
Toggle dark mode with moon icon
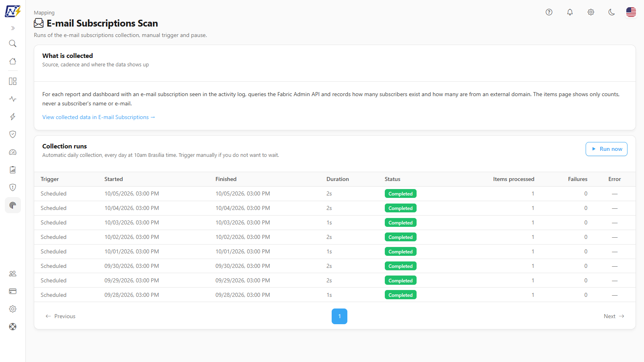[x=612, y=12]
